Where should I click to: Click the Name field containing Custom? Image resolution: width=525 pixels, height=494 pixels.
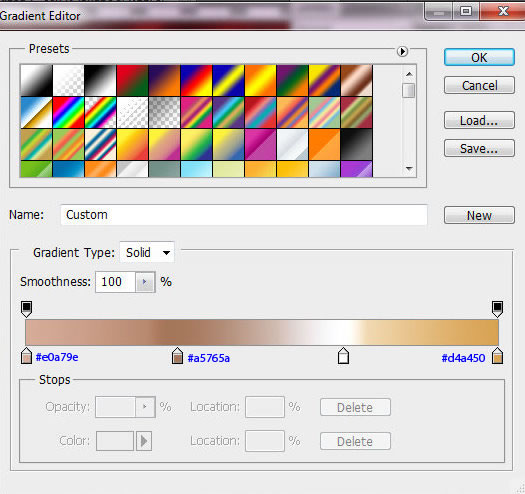(244, 215)
